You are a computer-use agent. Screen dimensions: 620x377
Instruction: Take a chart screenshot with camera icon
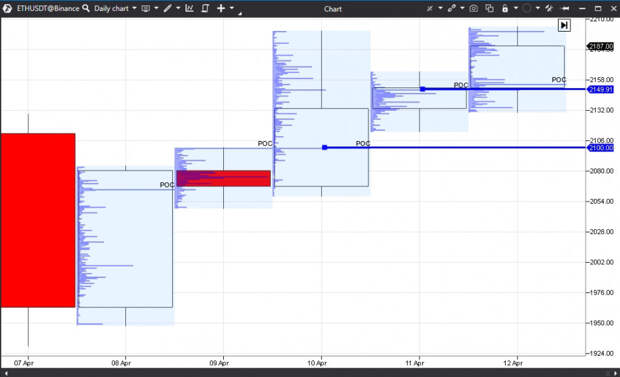tap(474, 8)
